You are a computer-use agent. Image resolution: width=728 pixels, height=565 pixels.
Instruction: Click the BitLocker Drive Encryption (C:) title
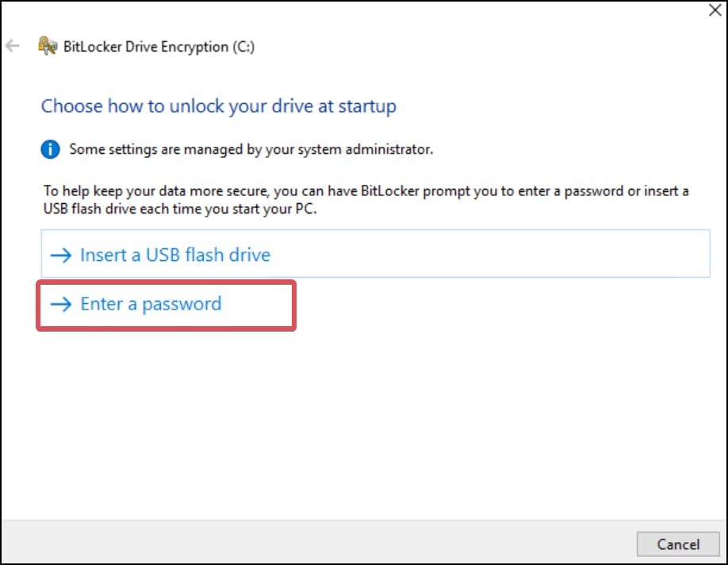click(159, 47)
